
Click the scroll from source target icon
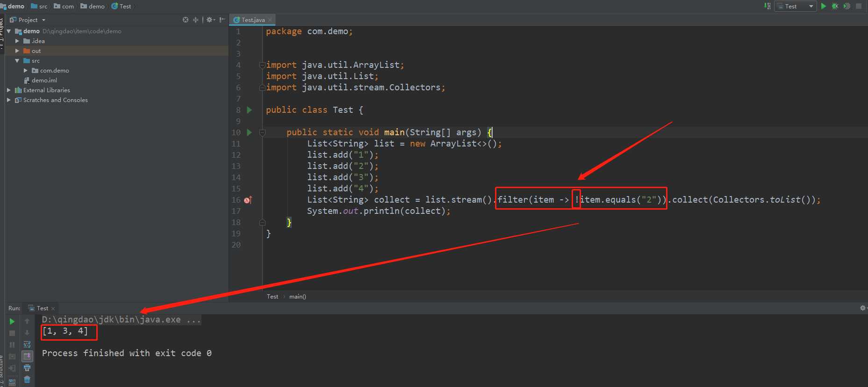186,20
